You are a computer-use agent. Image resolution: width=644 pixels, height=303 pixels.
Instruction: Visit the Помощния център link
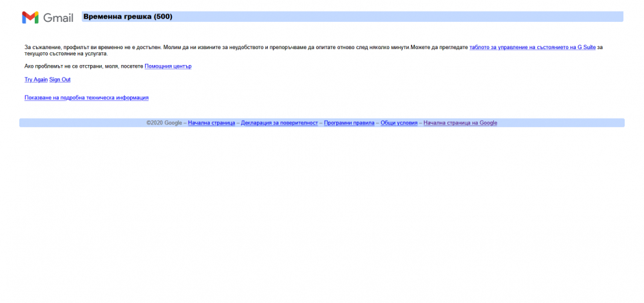(168, 66)
